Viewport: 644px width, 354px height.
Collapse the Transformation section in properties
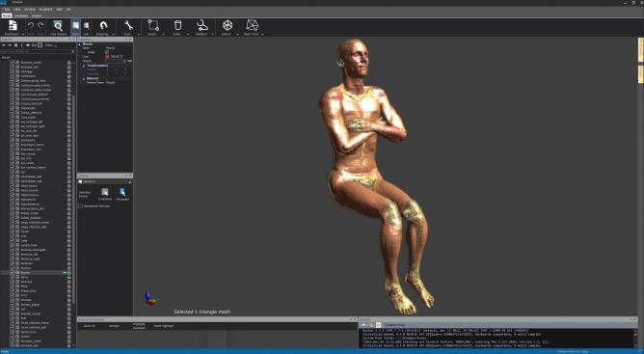point(84,66)
